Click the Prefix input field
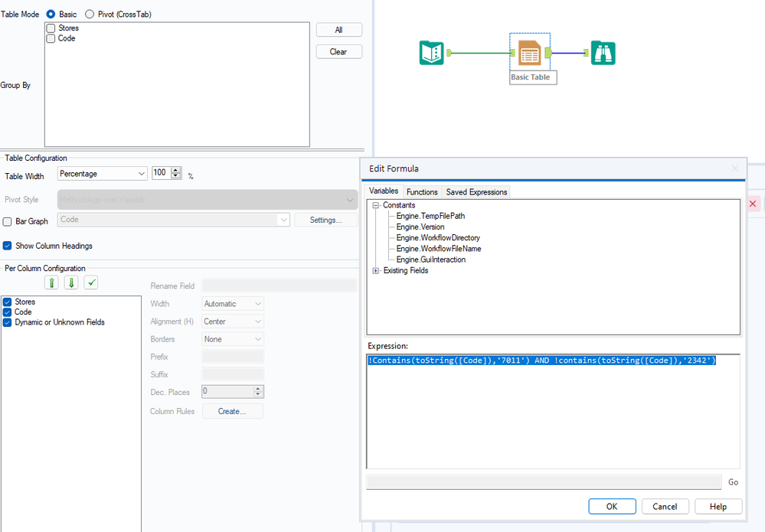 pyautogui.click(x=233, y=357)
